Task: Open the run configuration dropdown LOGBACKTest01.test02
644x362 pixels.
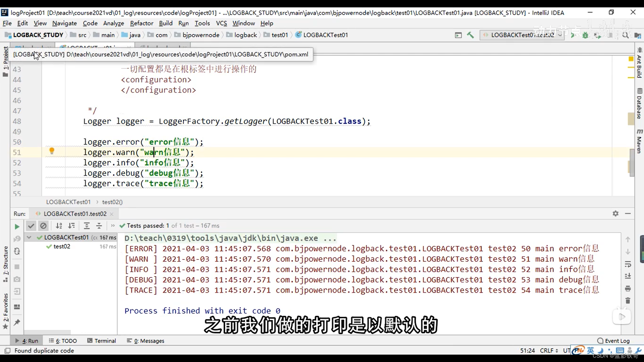Action: [522, 35]
